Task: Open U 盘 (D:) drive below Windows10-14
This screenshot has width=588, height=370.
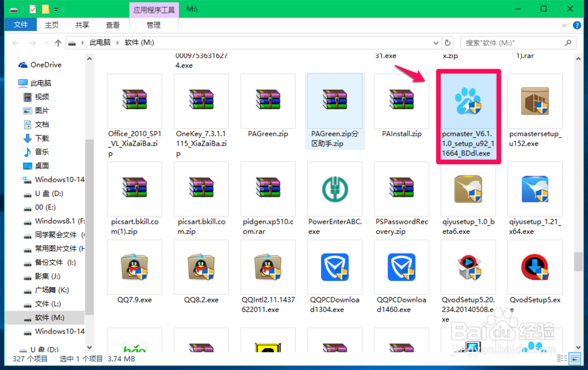Action: [x=49, y=194]
